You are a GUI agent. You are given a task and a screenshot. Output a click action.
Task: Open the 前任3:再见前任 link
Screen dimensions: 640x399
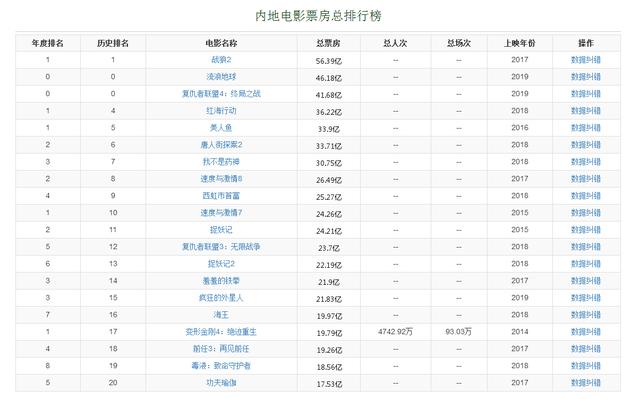pyautogui.click(x=221, y=349)
